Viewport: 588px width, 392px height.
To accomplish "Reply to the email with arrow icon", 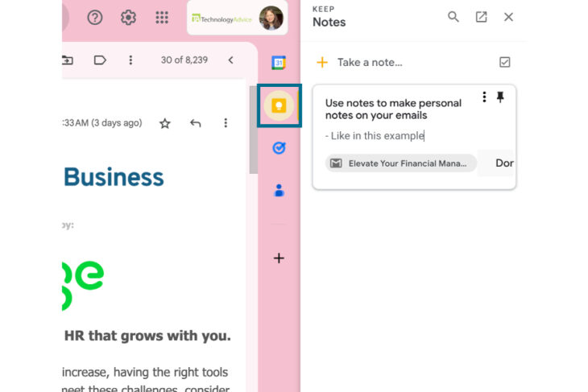I will click(196, 123).
